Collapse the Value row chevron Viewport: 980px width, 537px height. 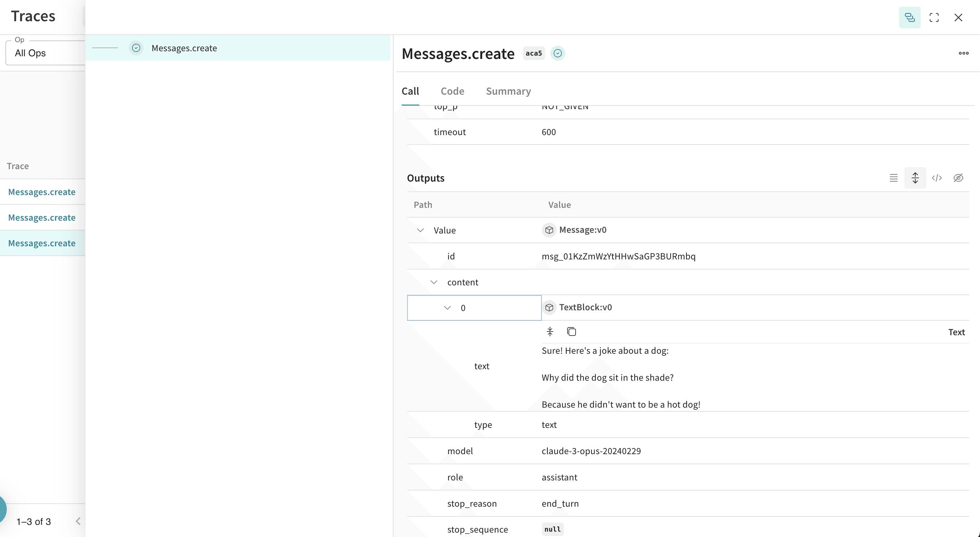[x=420, y=230]
